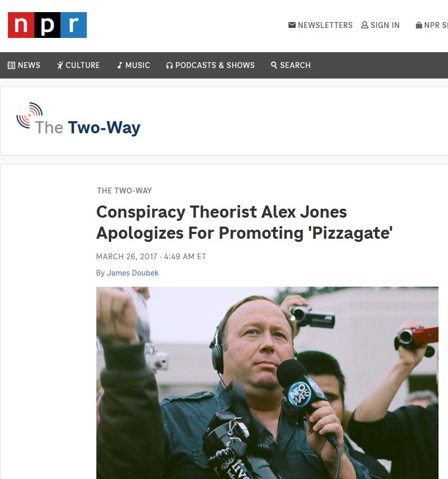Click the SIGN IN link
The width and height of the screenshot is (448, 479).
click(x=385, y=25)
